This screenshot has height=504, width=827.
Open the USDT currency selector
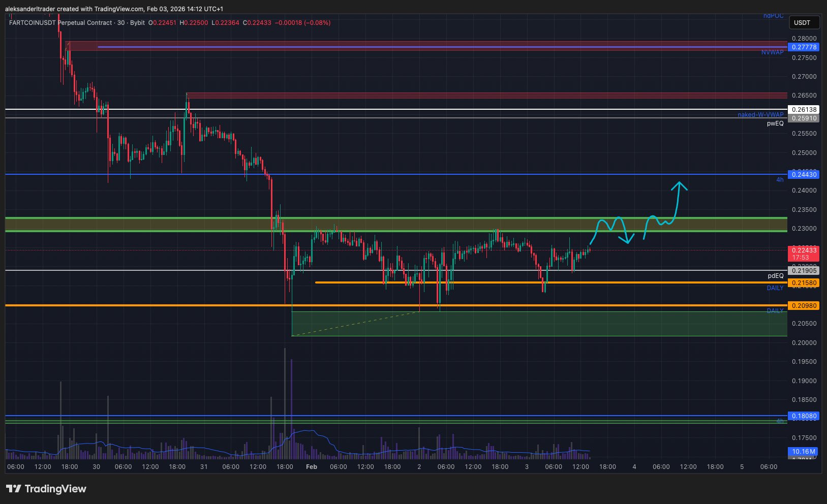pyautogui.click(x=804, y=22)
